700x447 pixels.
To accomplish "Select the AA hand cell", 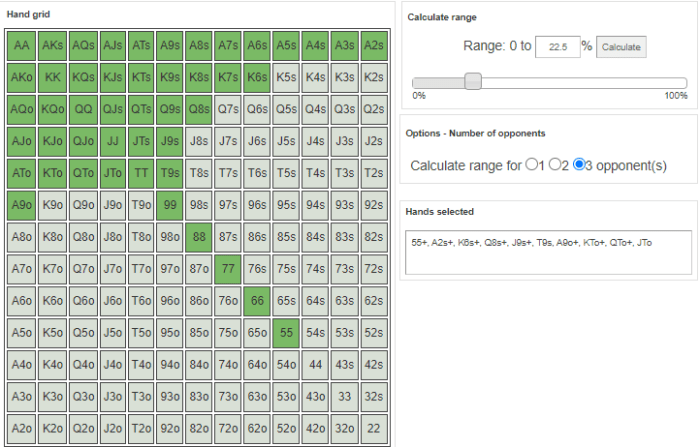I will (x=21, y=46).
